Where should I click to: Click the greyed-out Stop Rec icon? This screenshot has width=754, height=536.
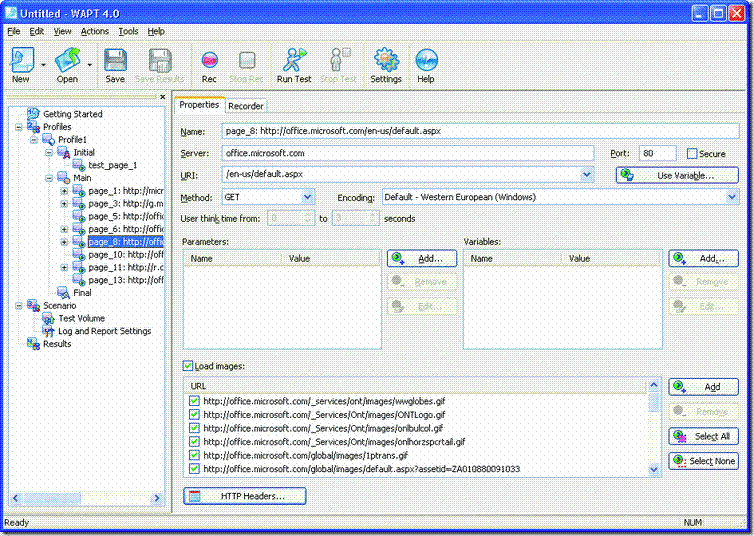point(247,61)
